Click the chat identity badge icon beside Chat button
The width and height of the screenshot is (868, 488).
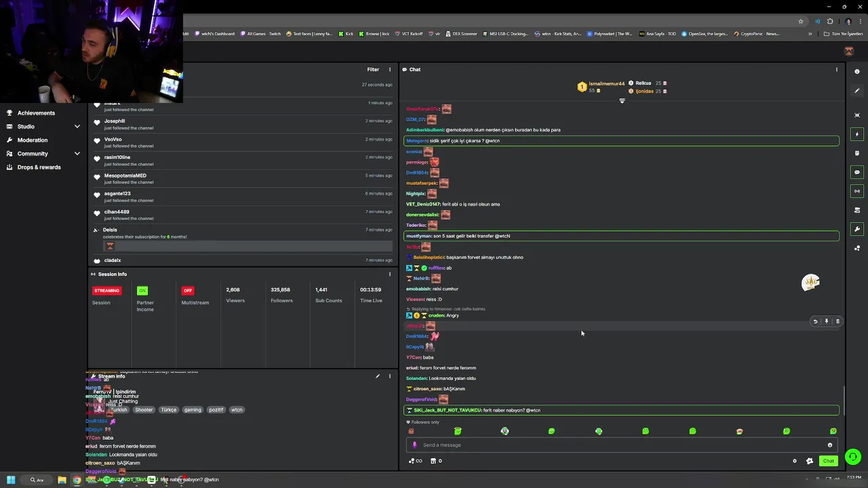[809, 461]
